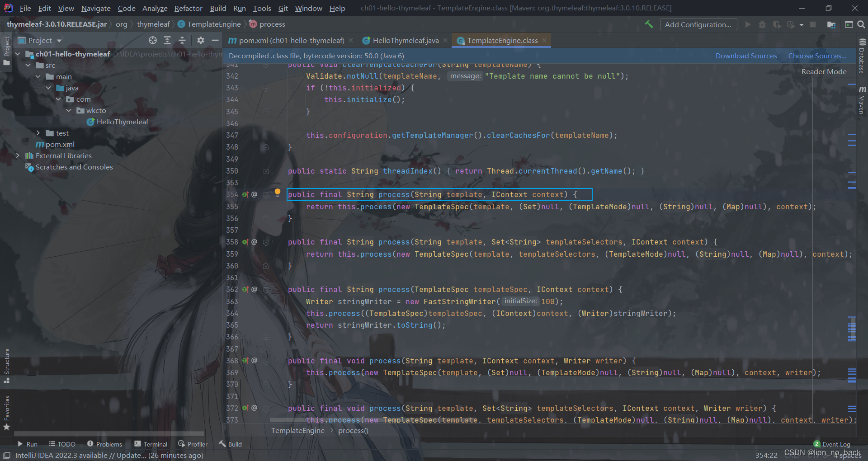868x461 pixels.
Task: Click the override gutter icon at line 354
Action: click(245, 194)
